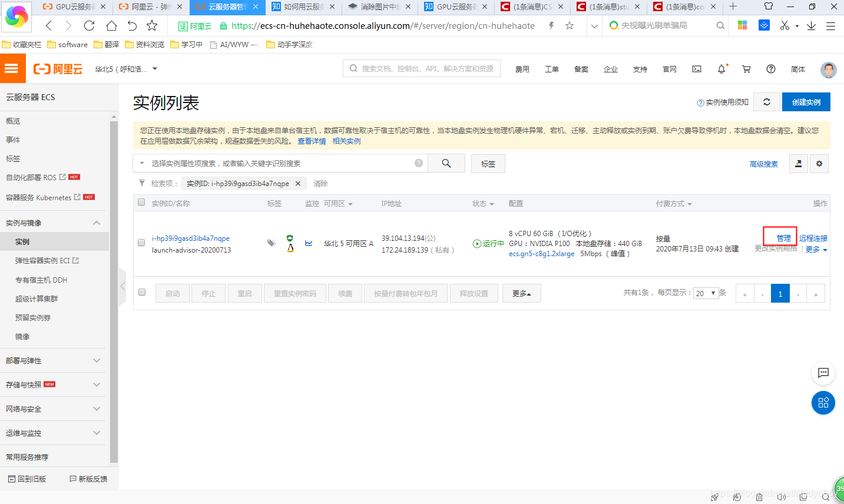Open Cloud Shell terminal icon
This screenshot has height=504, width=844.
click(x=697, y=69)
